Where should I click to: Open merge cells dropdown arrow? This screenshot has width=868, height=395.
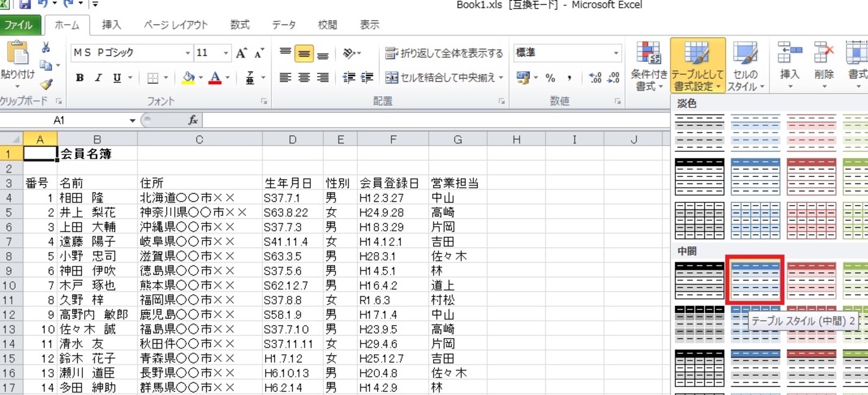tap(501, 78)
